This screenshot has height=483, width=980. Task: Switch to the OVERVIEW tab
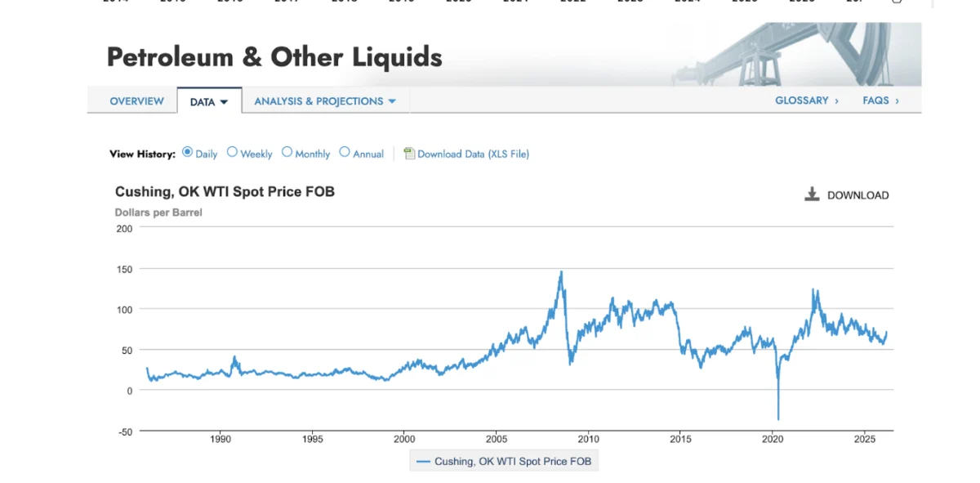pyautogui.click(x=136, y=101)
